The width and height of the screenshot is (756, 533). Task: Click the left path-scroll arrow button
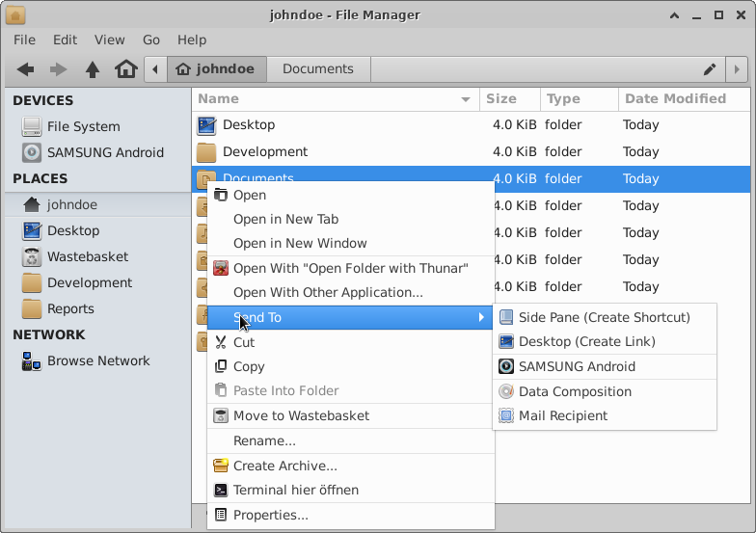pos(155,69)
